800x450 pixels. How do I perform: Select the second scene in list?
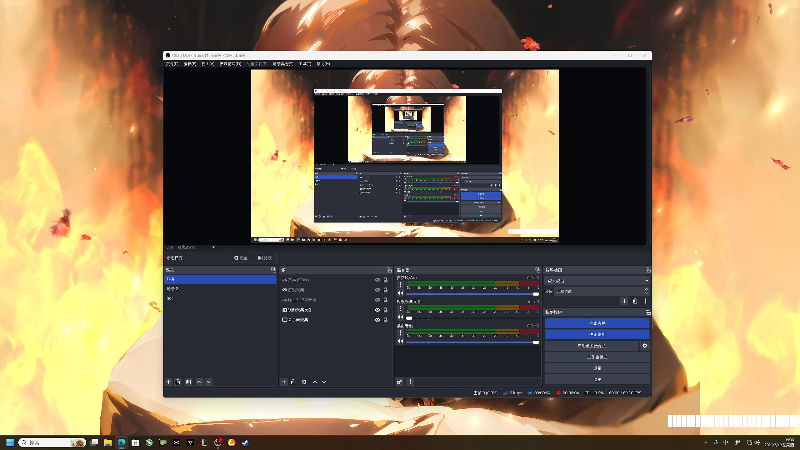[x=220, y=289]
